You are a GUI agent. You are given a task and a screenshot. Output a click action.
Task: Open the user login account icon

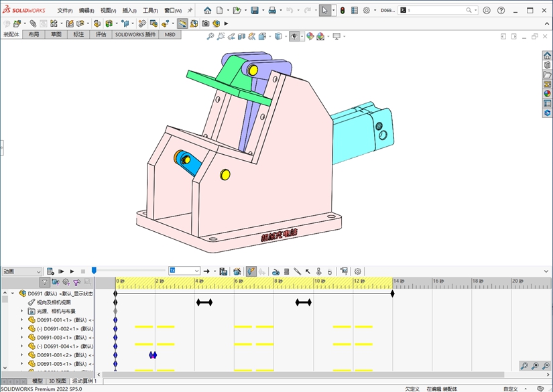click(487, 11)
